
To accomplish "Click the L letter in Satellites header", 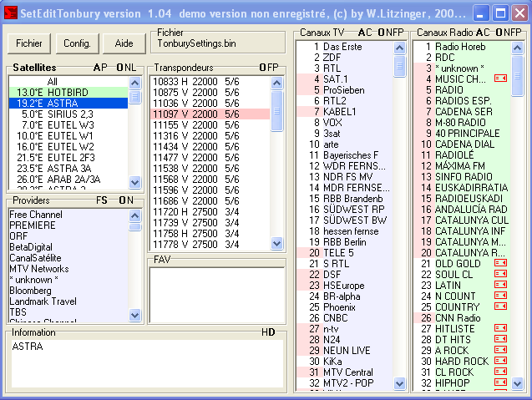I will [x=133, y=68].
